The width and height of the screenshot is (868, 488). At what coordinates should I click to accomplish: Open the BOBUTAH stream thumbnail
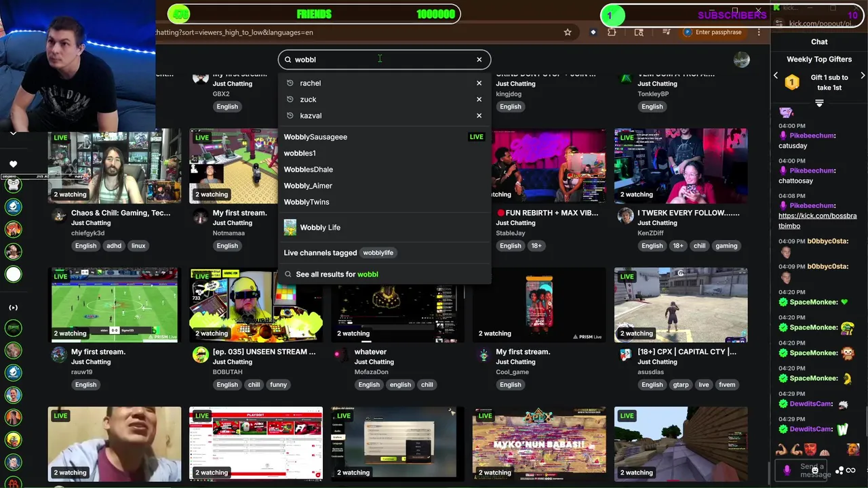(x=256, y=305)
